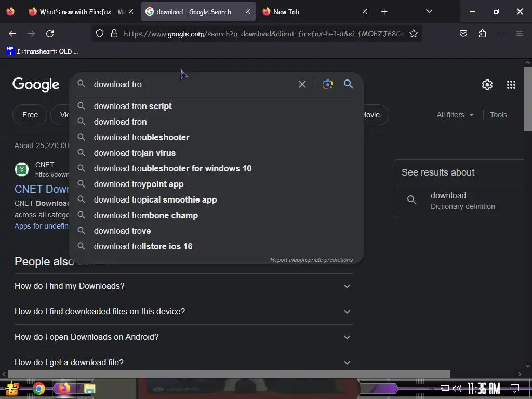Open the Movie filter chip
Screen dimensions: 532x399
point(375,115)
